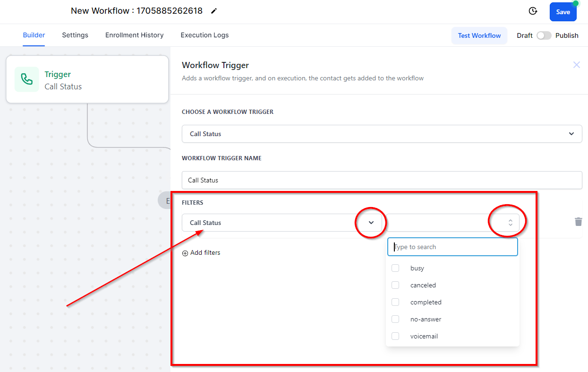Edit workflow name with the pencil icon

[x=214, y=11]
